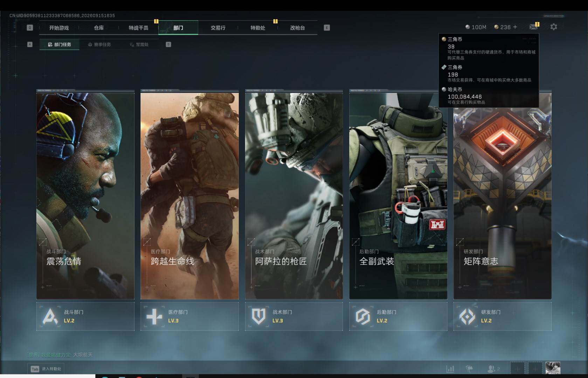This screenshot has width=588, height=378.
Task: Click the gold coin icon beside 236
Action: [x=496, y=27]
